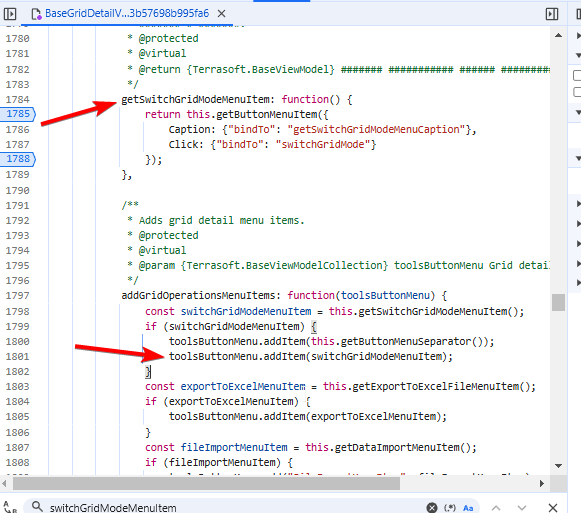The image size is (581, 513).
Task: Clear the search text with the X circle
Action: [432, 507]
